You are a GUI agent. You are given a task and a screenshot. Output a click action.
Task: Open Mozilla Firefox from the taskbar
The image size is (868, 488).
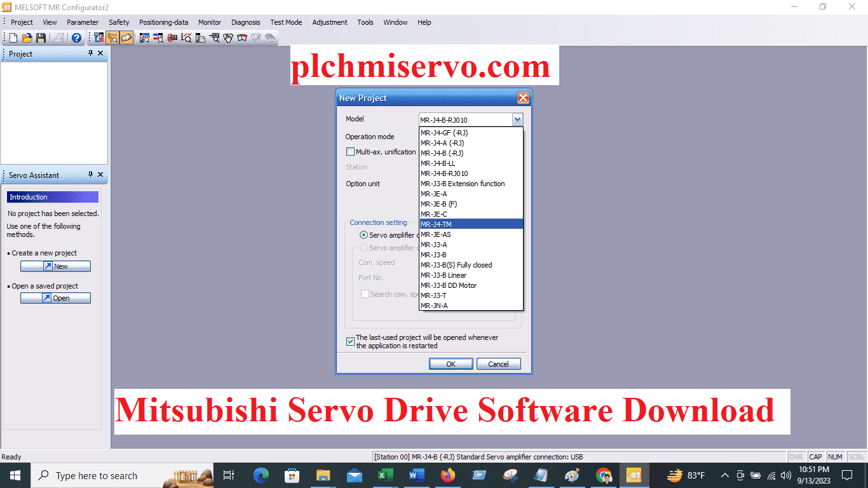coord(447,475)
